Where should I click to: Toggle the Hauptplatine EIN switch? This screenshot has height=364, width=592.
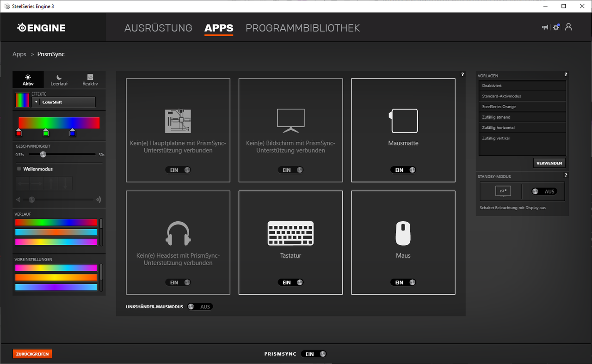[x=178, y=170]
